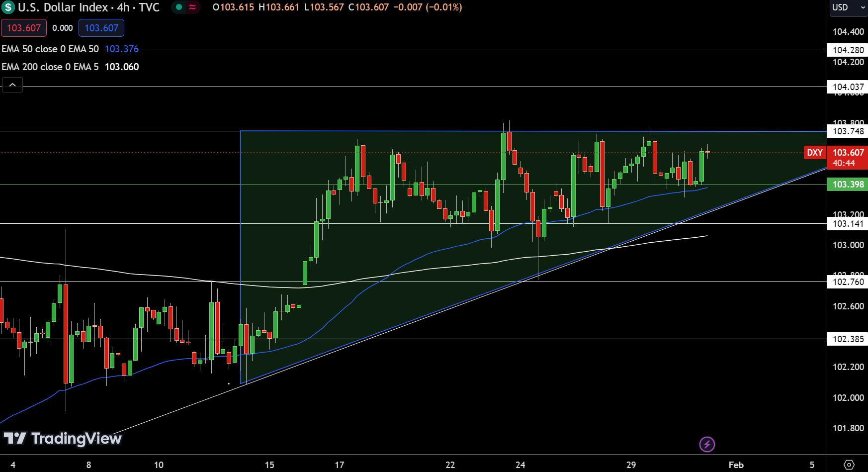This screenshot has height=472, width=868.
Task: Click the 104.400 price scale label
Action: (848, 32)
